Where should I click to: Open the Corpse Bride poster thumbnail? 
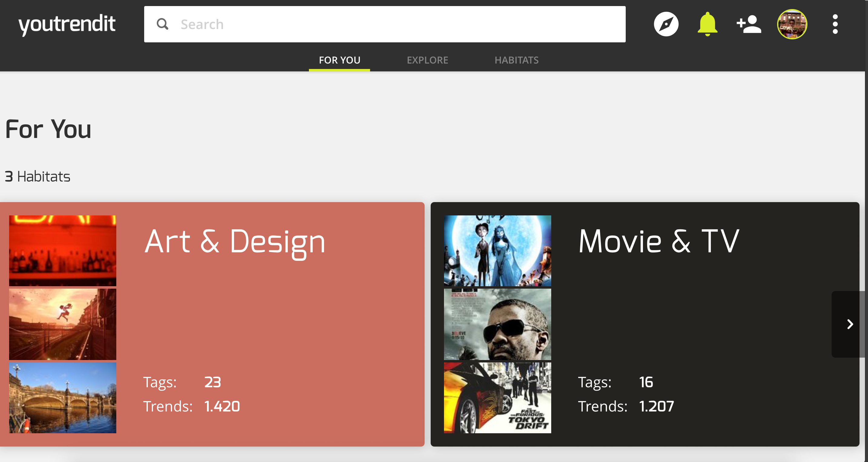click(x=497, y=251)
